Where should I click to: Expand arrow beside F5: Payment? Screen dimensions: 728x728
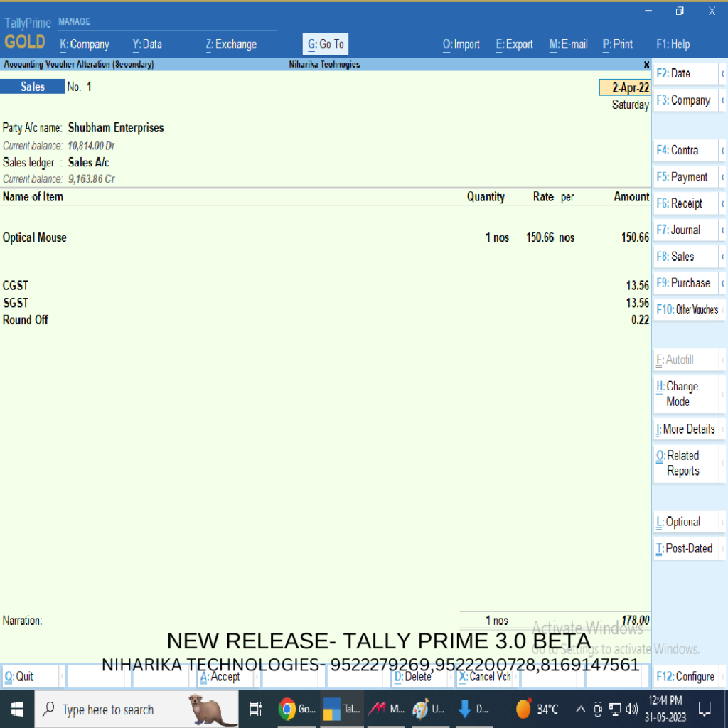[722, 177]
